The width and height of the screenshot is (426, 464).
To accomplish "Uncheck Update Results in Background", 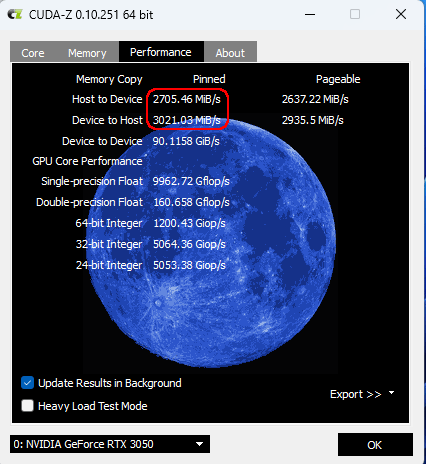I will pos(27,383).
